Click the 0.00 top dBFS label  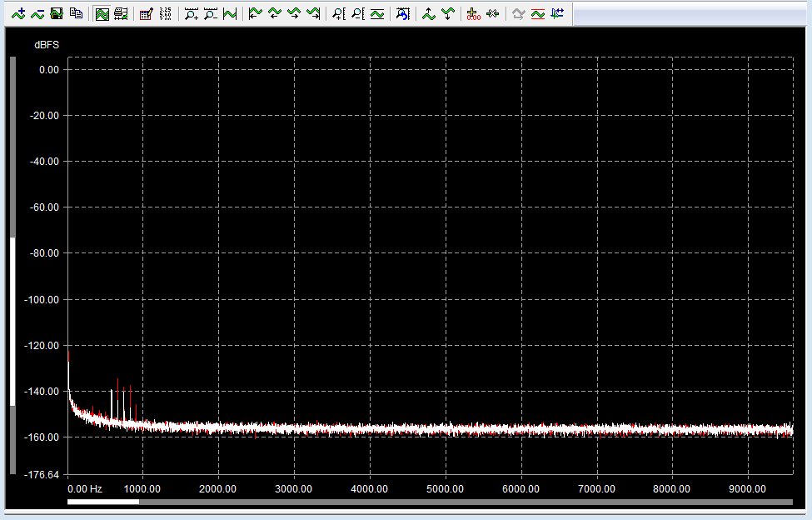pos(49,69)
